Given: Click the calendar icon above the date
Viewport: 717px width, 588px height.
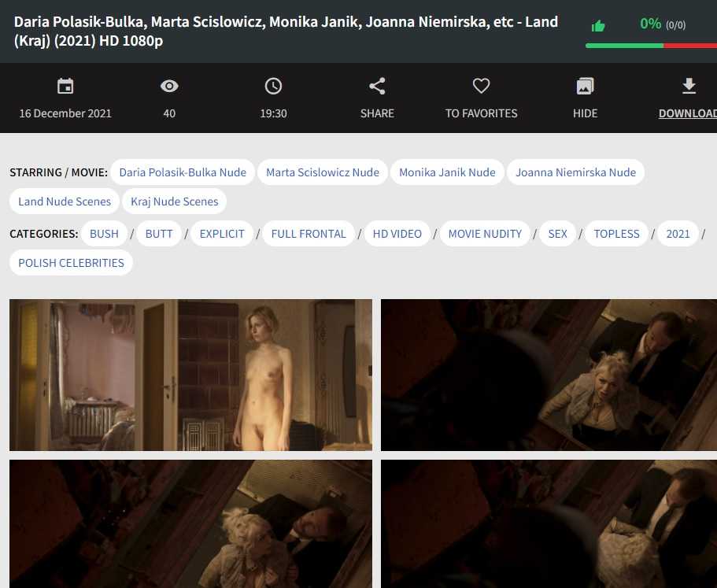Looking at the screenshot, I should tap(65, 87).
